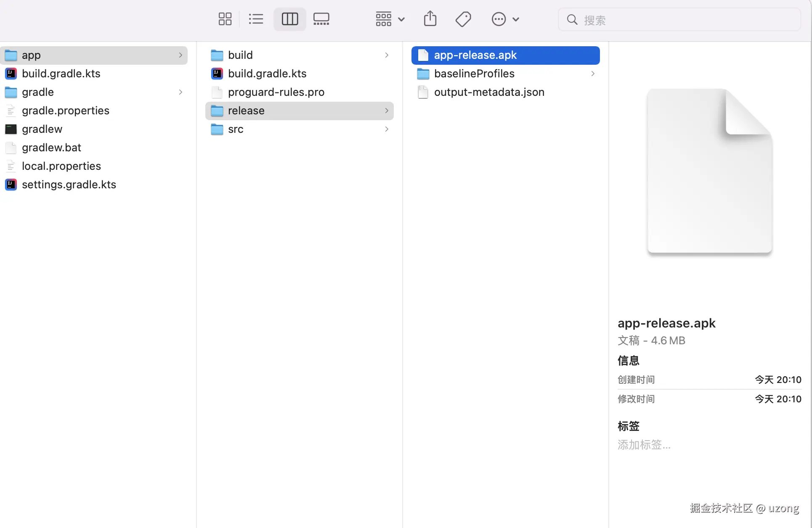Viewport: 812px width, 528px height.
Task: Click the Edit Tags icon
Action: click(x=463, y=19)
